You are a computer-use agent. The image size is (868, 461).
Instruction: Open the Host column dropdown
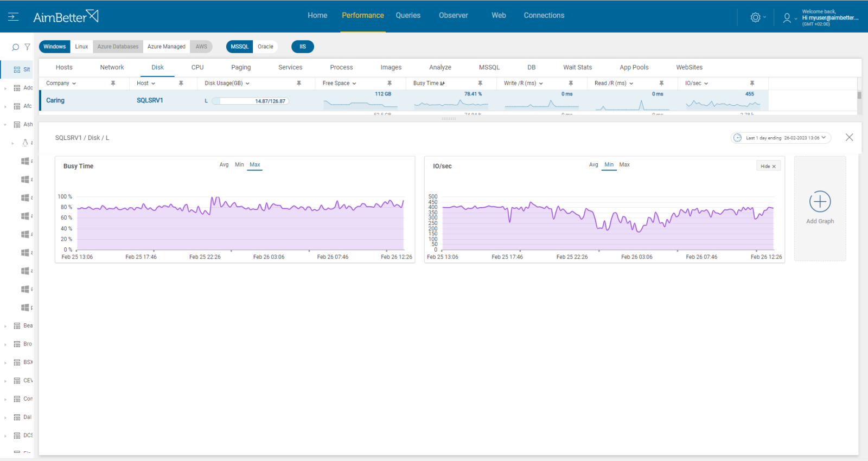click(153, 84)
